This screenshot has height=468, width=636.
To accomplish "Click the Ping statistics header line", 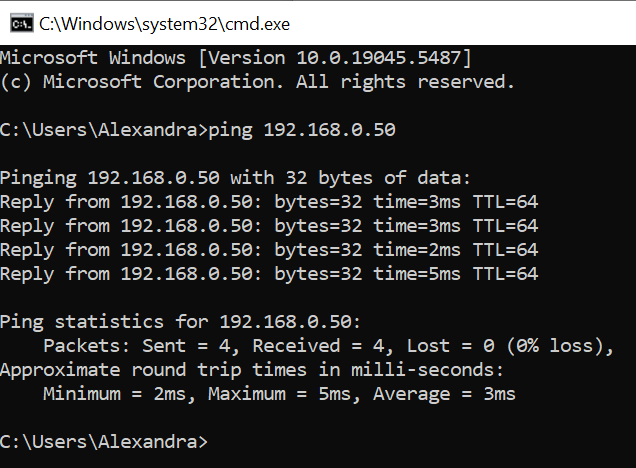I will (x=180, y=322).
